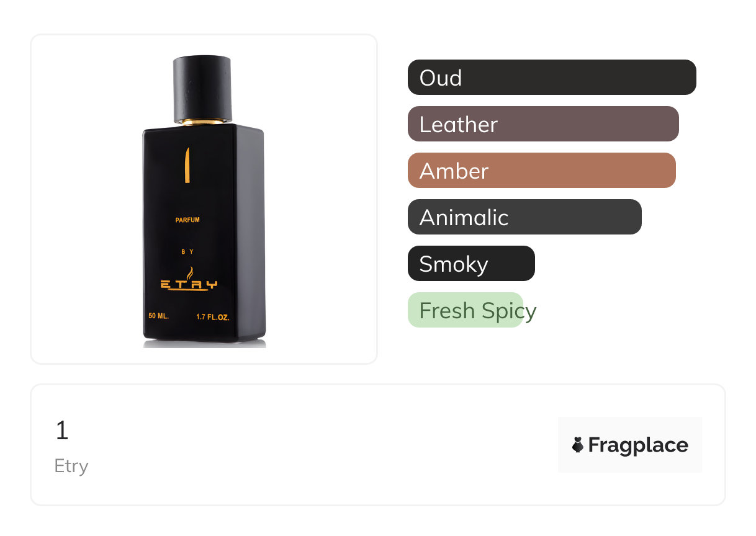The image size is (756, 536).
Task: Click the Smoky accord bar
Action: pyautogui.click(x=471, y=264)
